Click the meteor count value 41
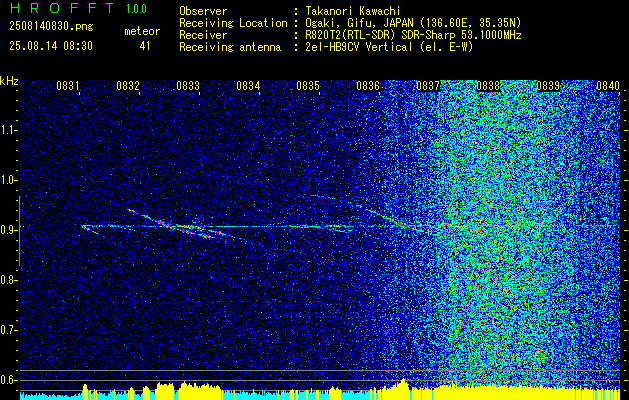629x400 pixels. point(144,46)
